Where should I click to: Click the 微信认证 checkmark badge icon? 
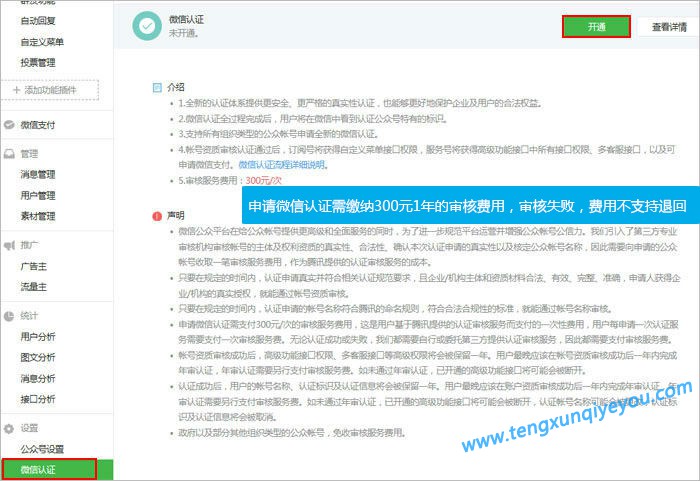(147, 26)
